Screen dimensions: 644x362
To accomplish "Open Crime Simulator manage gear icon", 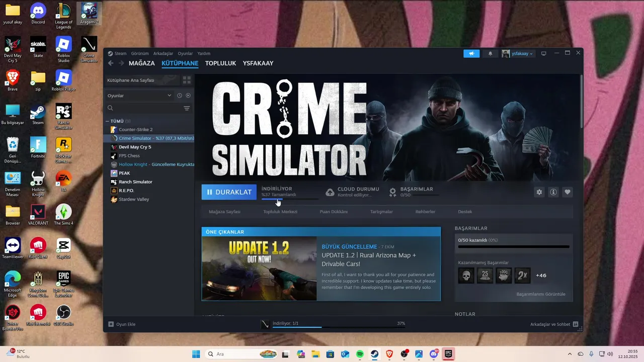I will point(539,192).
